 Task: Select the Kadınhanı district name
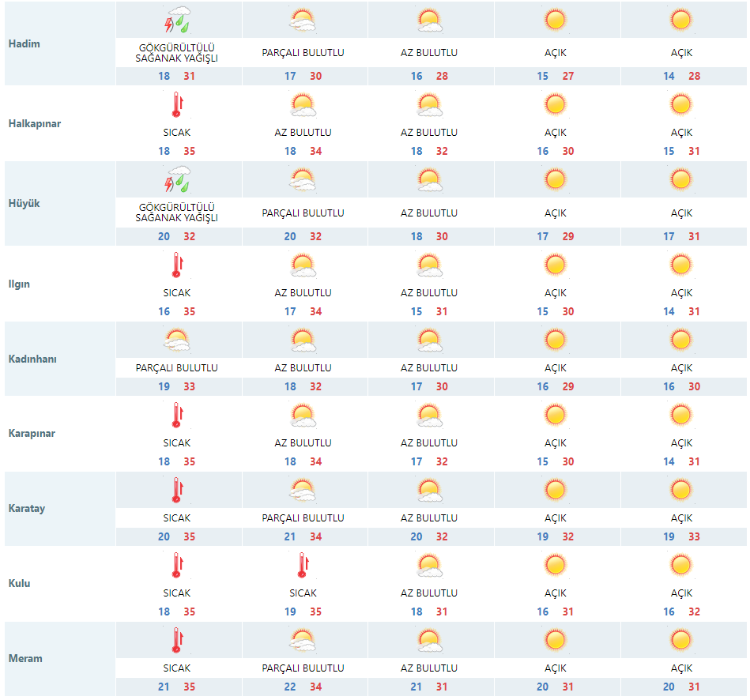pyautogui.click(x=32, y=359)
